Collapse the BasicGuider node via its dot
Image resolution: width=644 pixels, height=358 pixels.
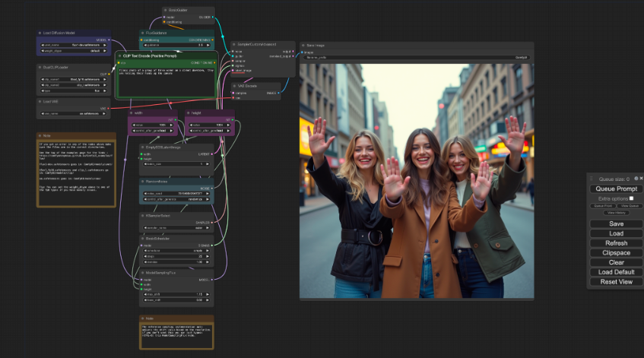[x=166, y=10]
